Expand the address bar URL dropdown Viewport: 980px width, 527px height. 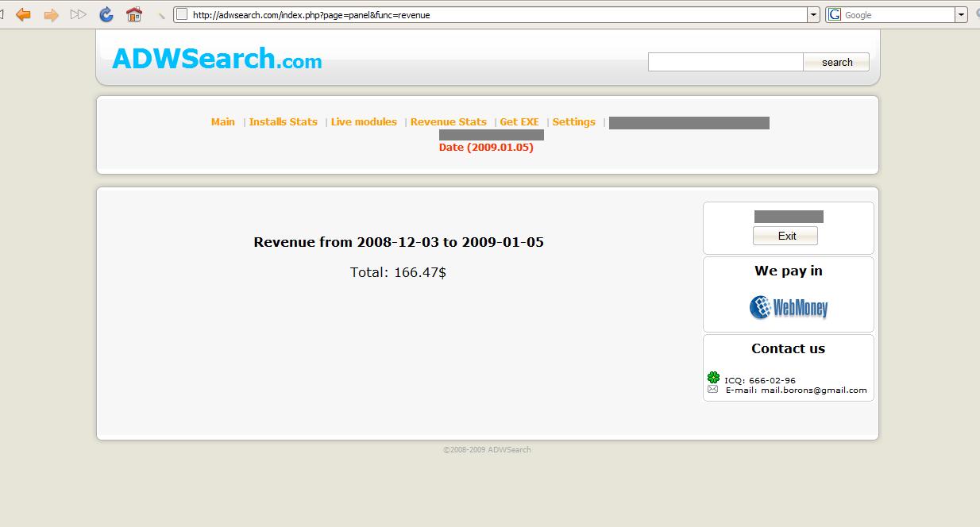pyautogui.click(x=813, y=14)
